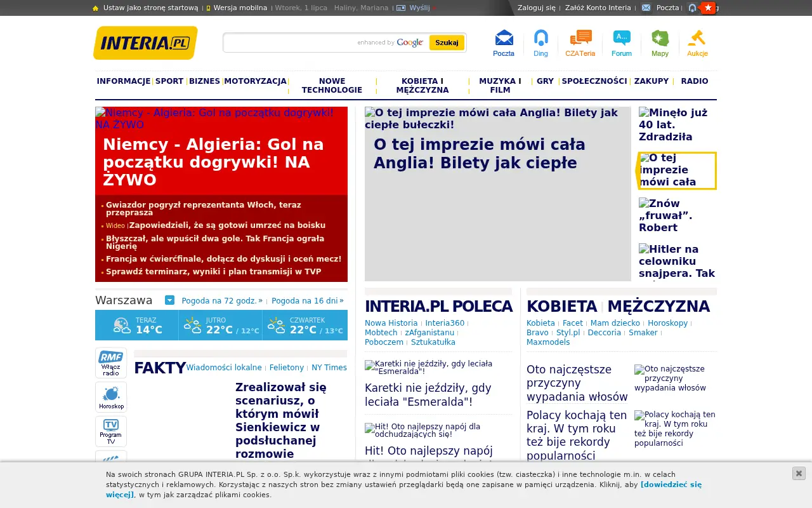Screen dimensions: 812x508
Task: Click the Google search input field
Action: click(x=326, y=43)
